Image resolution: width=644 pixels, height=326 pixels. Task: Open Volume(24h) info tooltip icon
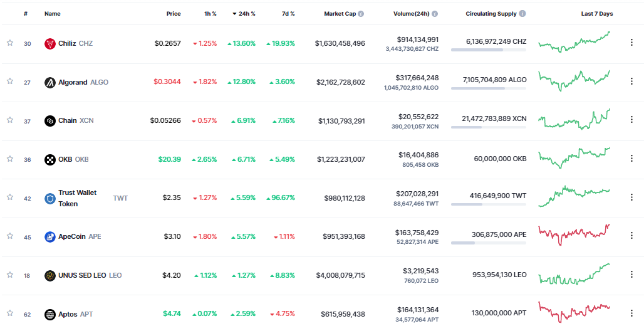click(x=435, y=14)
